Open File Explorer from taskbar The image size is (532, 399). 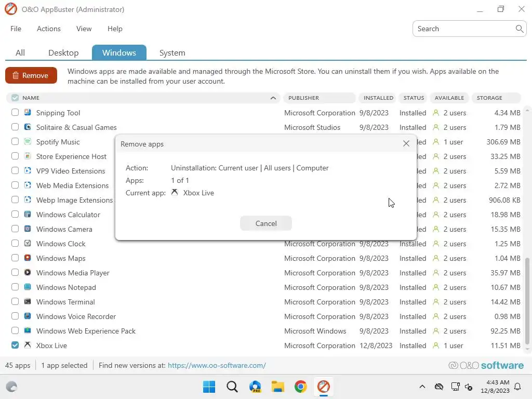278,387
